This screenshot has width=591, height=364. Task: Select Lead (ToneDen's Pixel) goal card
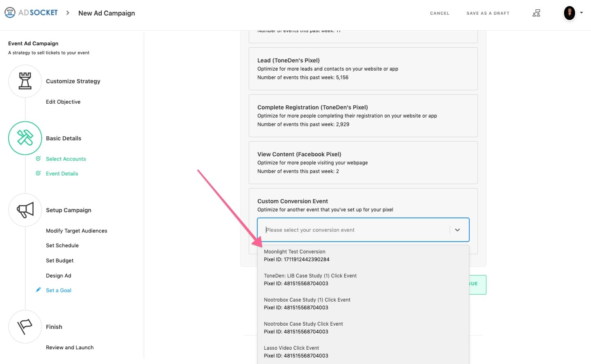(363, 69)
